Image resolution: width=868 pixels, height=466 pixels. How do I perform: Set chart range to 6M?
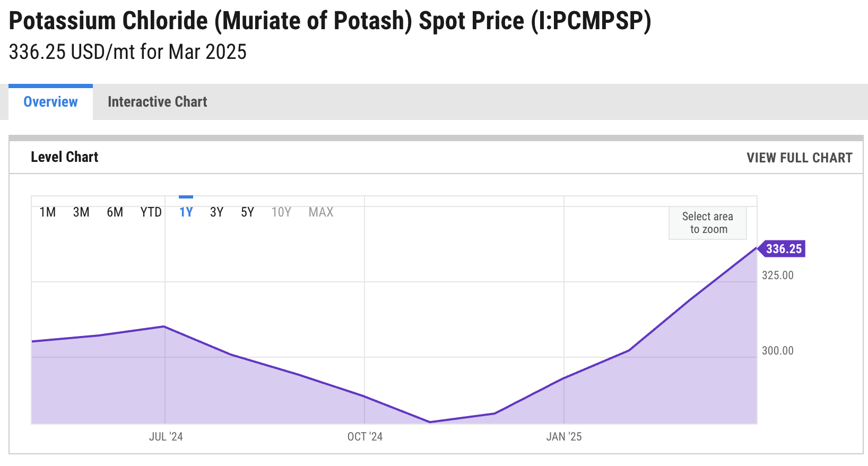(x=115, y=212)
